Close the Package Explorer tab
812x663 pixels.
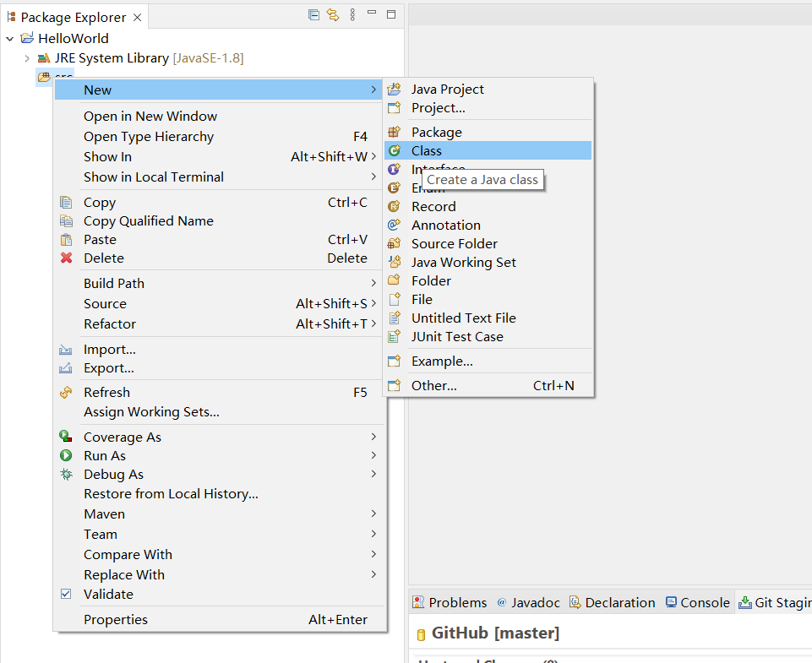(x=137, y=17)
